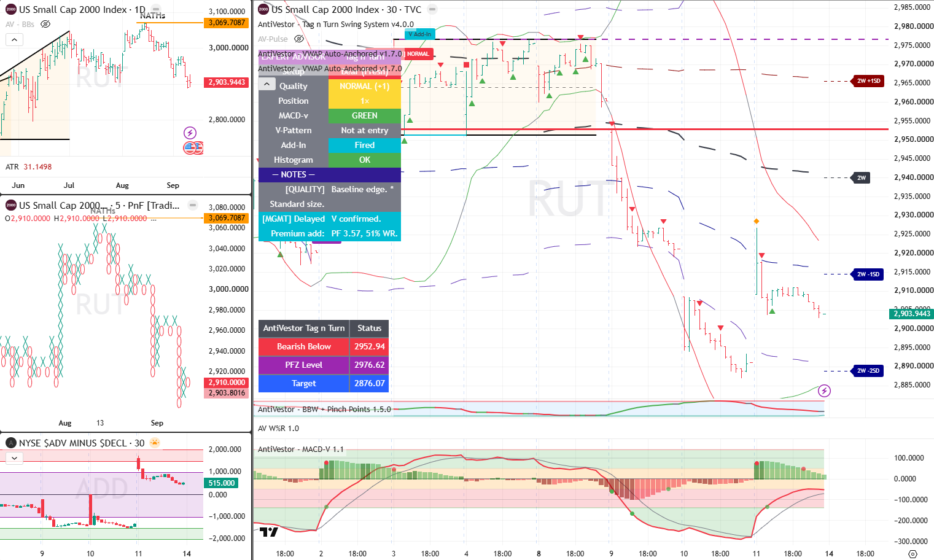Click the TradingView logo on the main chart

[x=268, y=532]
